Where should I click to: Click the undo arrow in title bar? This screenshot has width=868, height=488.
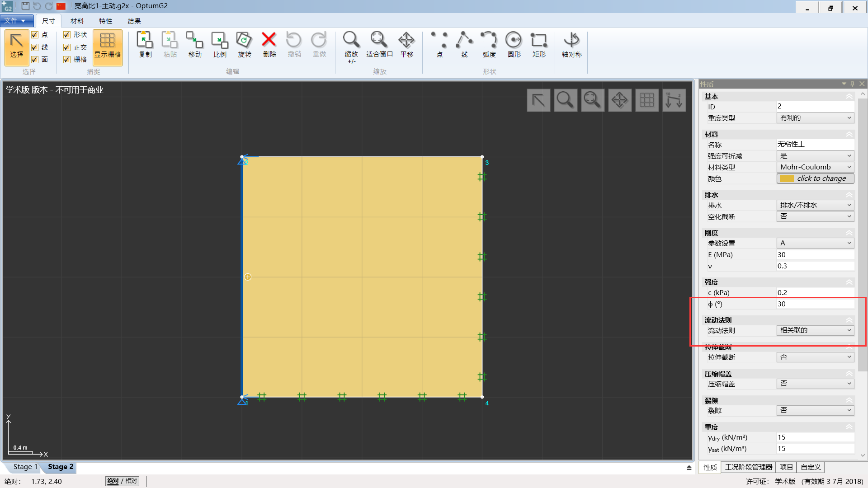coord(37,6)
